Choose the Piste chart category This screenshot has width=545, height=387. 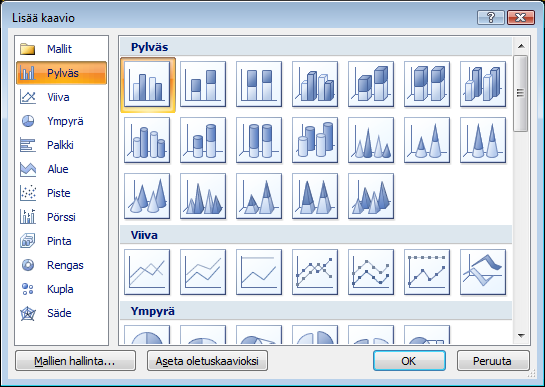[62, 193]
